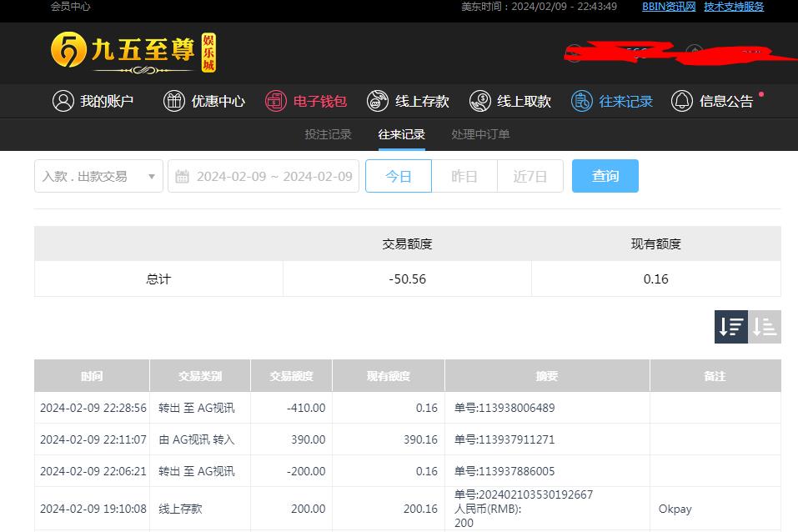Open 信息公告 bell icon
The height and width of the screenshot is (532, 798).
pyautogui.click(x=681, y=101)
